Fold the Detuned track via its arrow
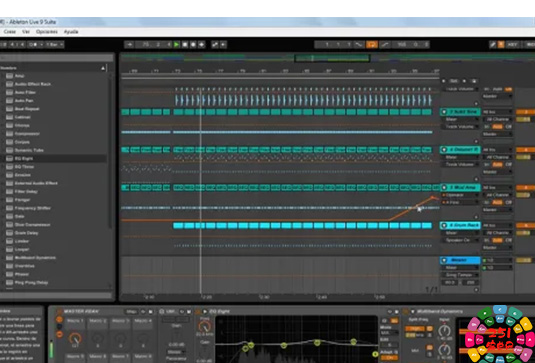This screenshot has width=535, height=363. 444,150
